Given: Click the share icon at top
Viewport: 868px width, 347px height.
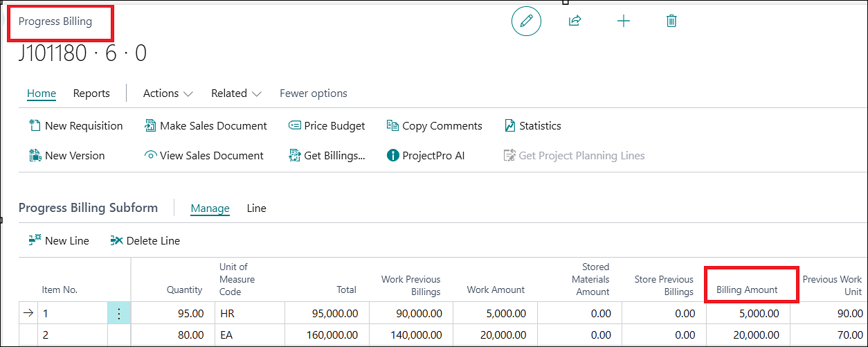Looking at the screenshot, I should click(575, 21).
